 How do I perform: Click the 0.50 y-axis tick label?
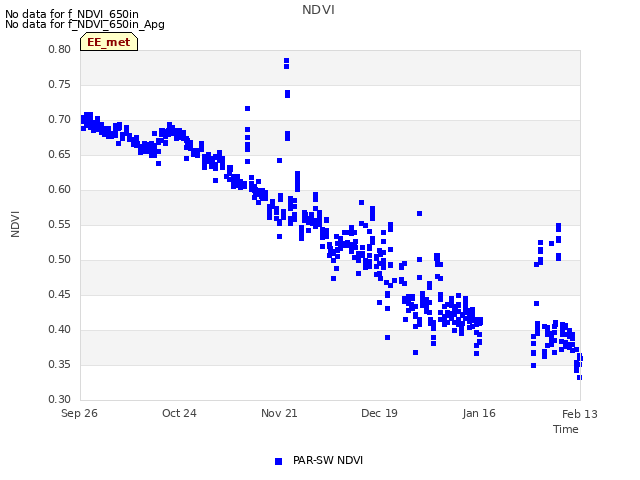click(x=59, y=260)
